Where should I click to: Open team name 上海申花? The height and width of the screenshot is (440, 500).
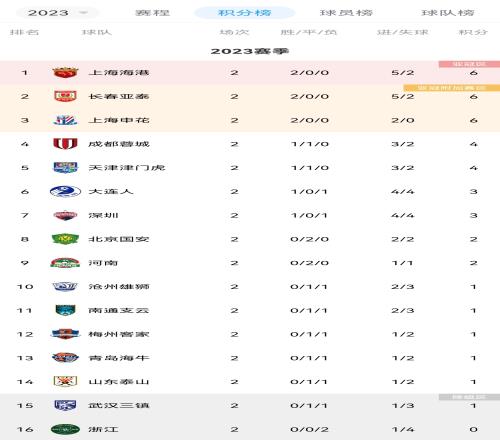[119, 120]
